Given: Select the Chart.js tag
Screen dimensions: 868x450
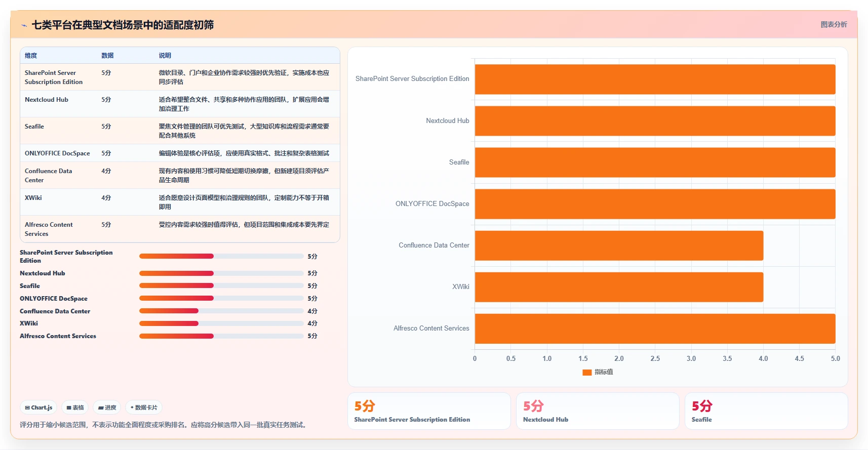Looking at the screenshot, I should pyautogui.click(x=38, y=407).
